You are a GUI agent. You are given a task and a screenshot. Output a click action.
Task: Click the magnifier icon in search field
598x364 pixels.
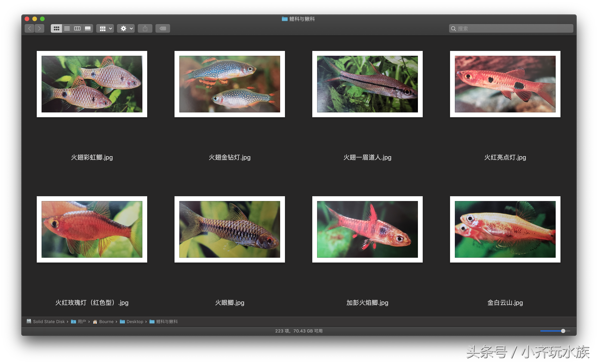(x=453, y=29)
